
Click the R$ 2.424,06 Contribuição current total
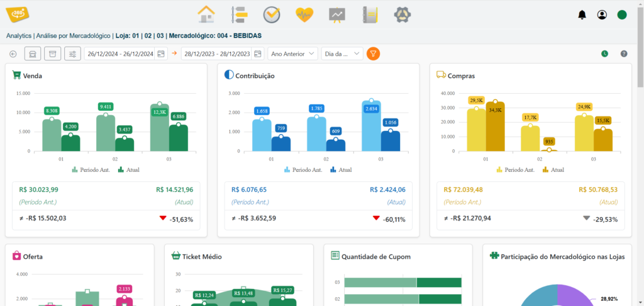[x=387, y=190]
